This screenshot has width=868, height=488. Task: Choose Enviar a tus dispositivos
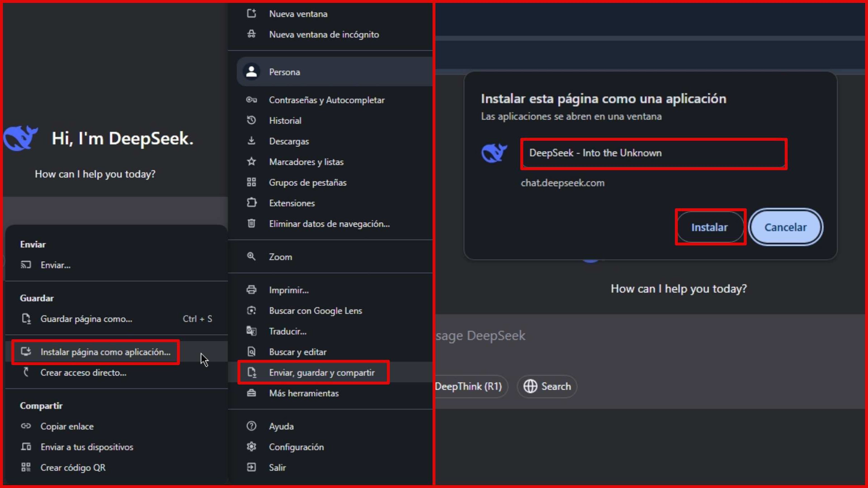coord(116,447)
